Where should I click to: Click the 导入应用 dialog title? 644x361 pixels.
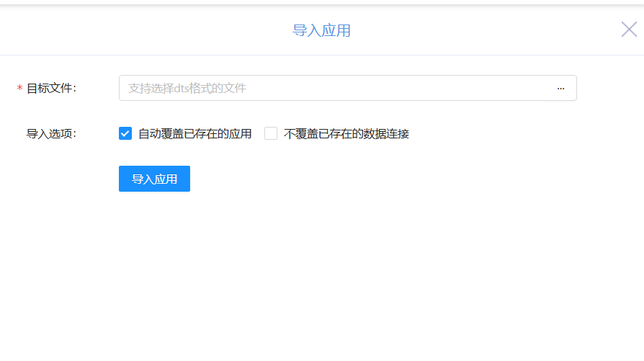pyautogui.click(x=321, y=30)
